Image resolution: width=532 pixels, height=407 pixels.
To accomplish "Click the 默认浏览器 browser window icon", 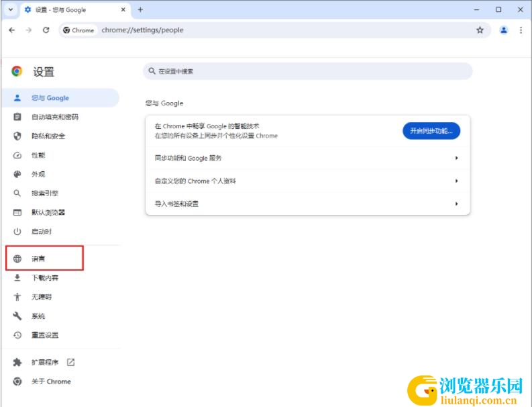I will [x=17, y=212].
